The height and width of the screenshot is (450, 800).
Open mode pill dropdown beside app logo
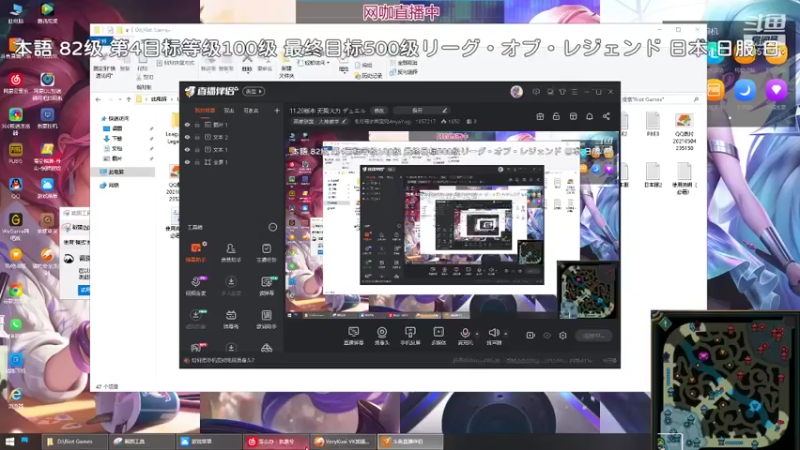click(x=254, y=91)
